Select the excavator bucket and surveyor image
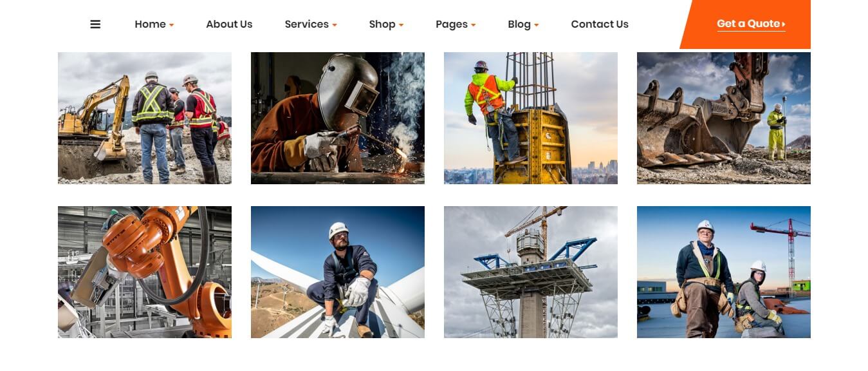Viewport: 868px width, 371px height. pos(724,119)
